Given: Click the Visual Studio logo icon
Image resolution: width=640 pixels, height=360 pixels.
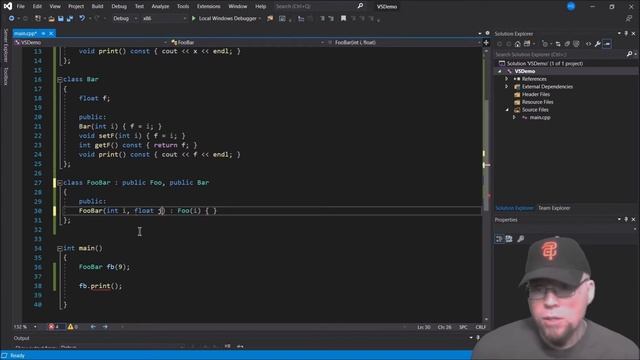Looking at the screenshot, I should click(7, 6).
